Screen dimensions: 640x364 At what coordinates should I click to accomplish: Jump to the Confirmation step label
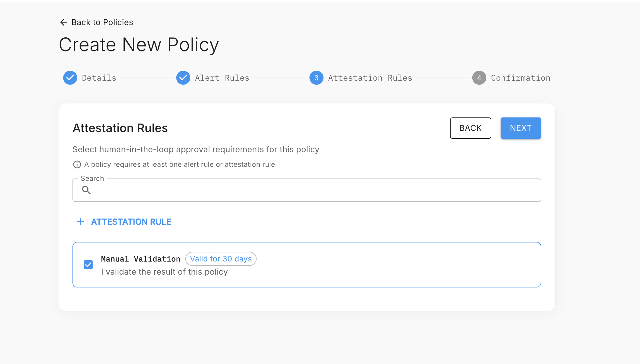coord(520,78)
